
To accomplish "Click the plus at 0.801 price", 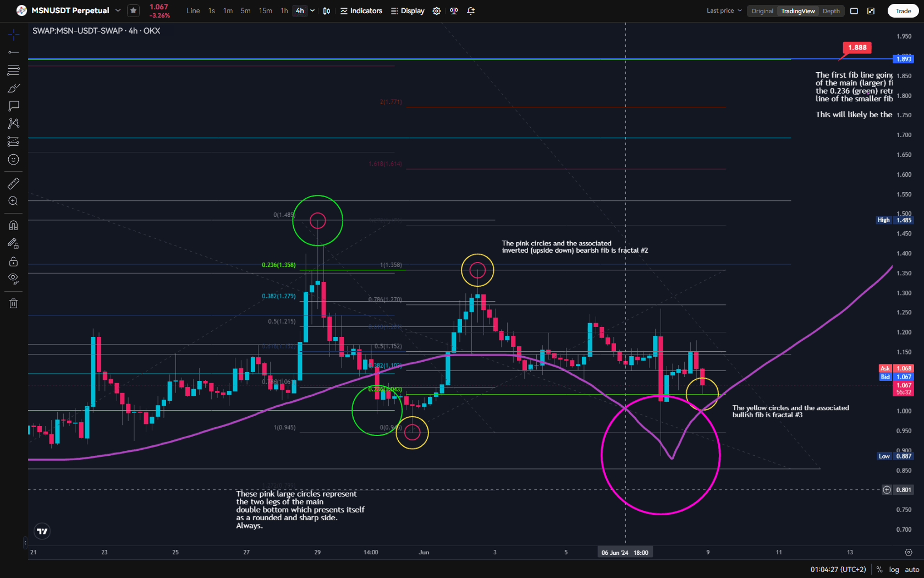I will coord(887,490).
